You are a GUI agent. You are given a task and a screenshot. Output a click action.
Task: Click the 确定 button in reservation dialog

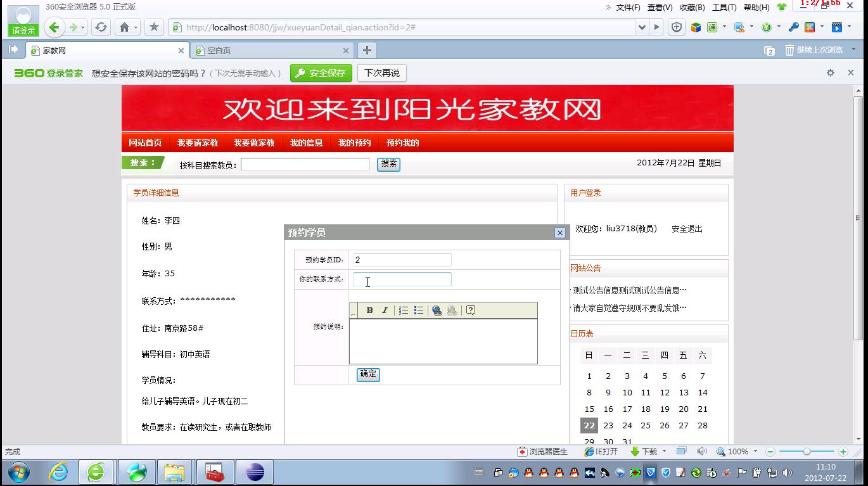tap(368, 374)
